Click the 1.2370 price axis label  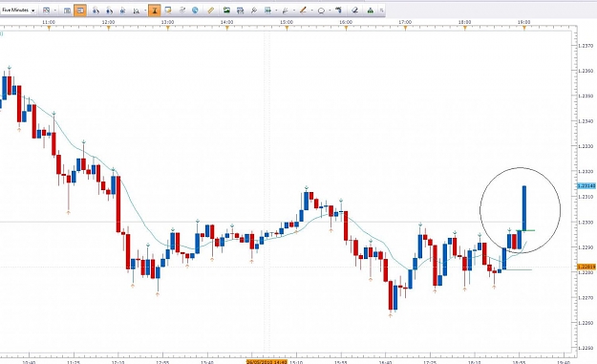coord(586,46)
